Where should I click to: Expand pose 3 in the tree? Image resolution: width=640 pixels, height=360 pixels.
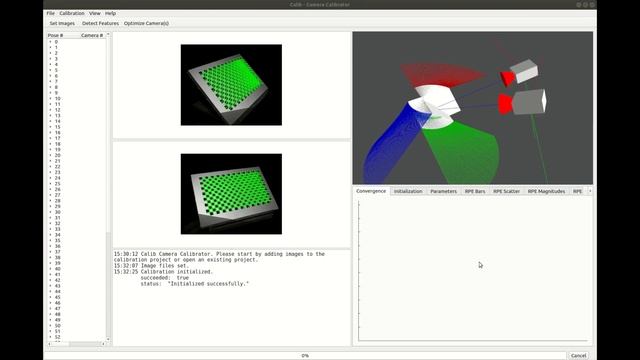pyautogui.click(x=50, y=59)
